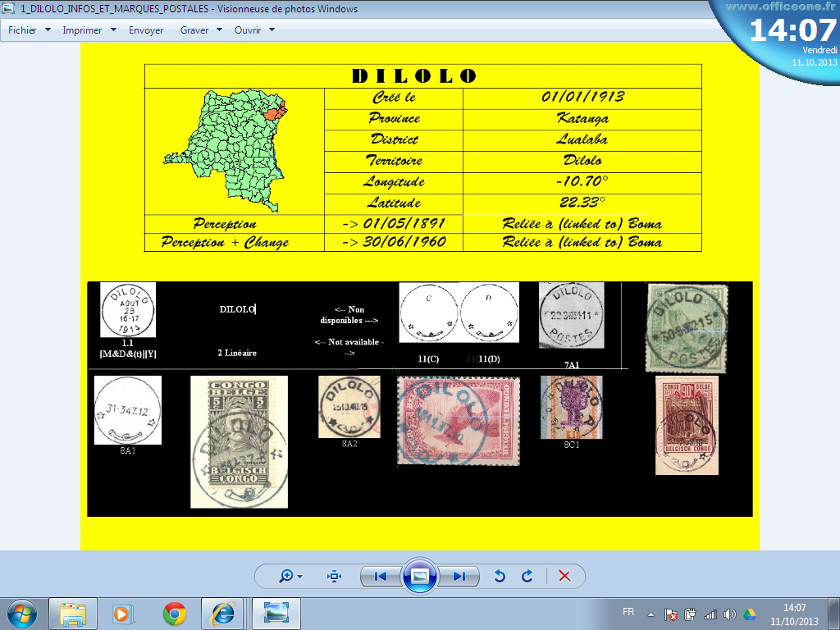The height and width of the screenshot is (630, 840).
Task: Click the network status tray icon
Action: (x=709, y=613)
